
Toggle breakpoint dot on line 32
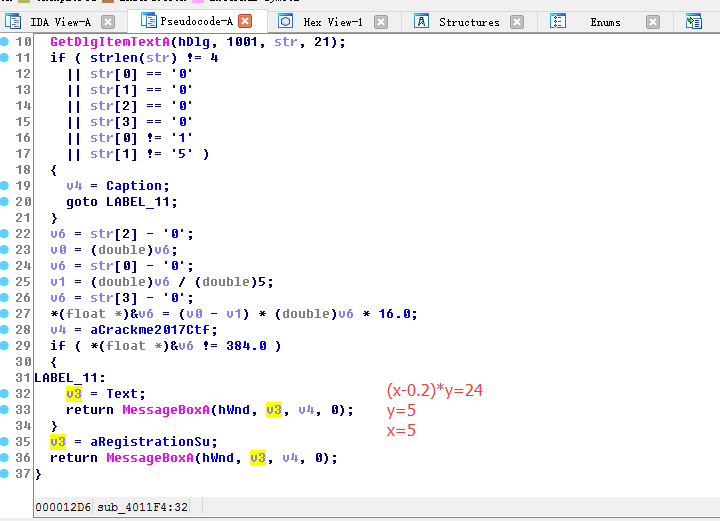pyautogui.click(x=5, y=393)
